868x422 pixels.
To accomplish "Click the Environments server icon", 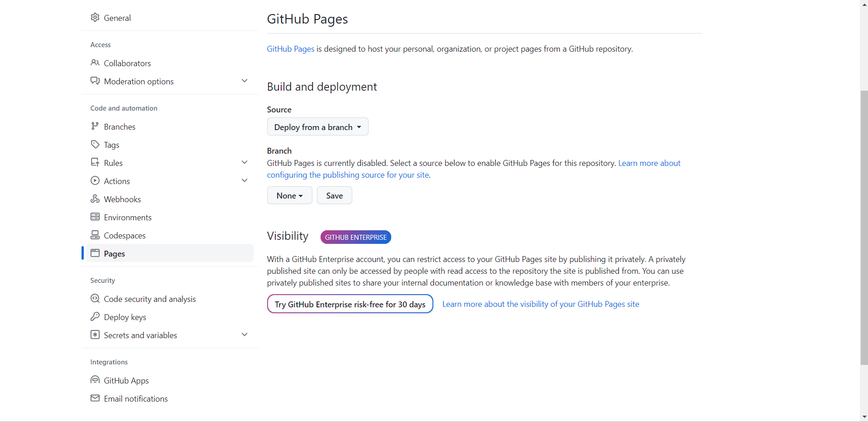I will (95, 217).
